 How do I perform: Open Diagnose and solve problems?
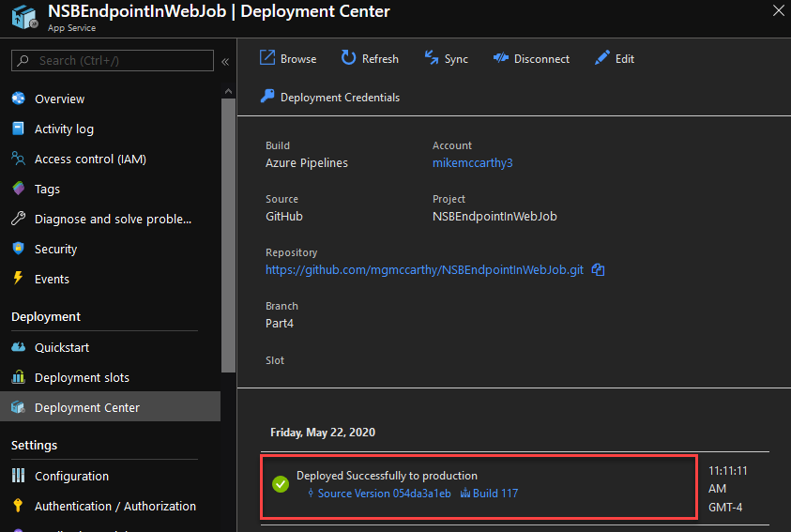click(x=113, y=219)
